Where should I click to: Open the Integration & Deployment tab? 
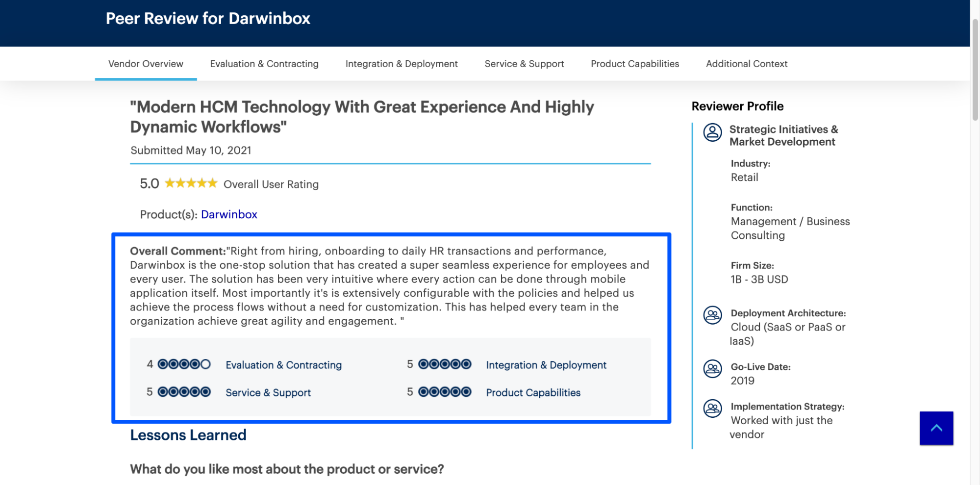(x=402, y=64)
